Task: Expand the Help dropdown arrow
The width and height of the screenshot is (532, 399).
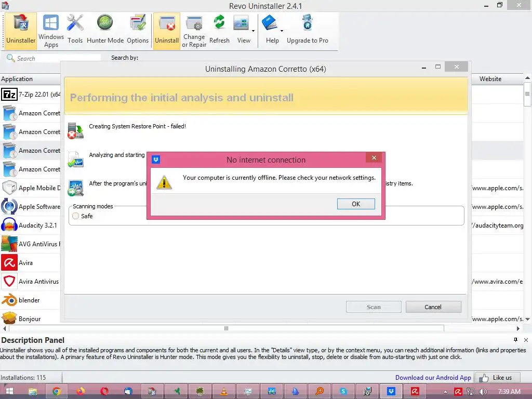Action: pos(282,31)
